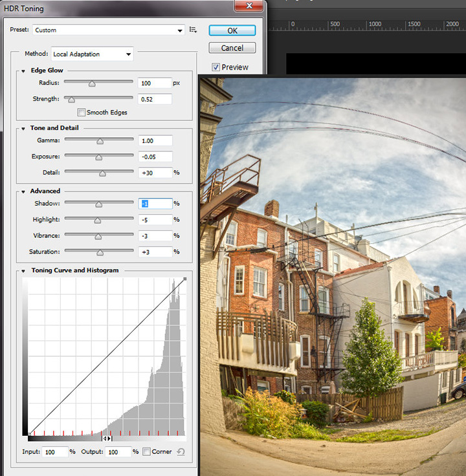Collapse the Toning Curve and Histogram section
The height and width of the screenshot is (476, 466).
(x=24, y=270)
